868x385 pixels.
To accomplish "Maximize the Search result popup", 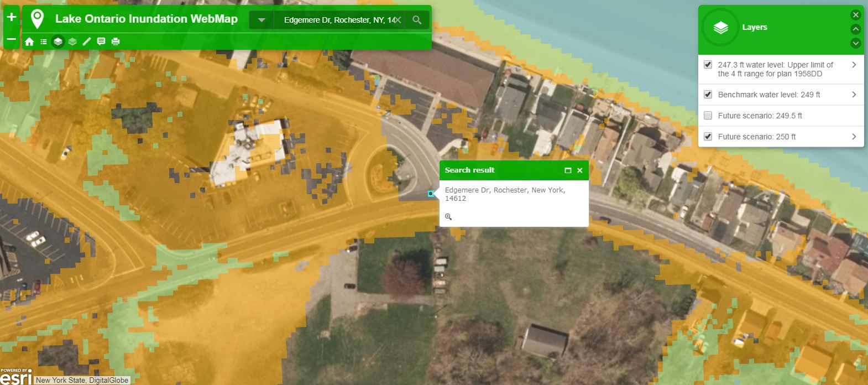I will [x=567, y=170].
